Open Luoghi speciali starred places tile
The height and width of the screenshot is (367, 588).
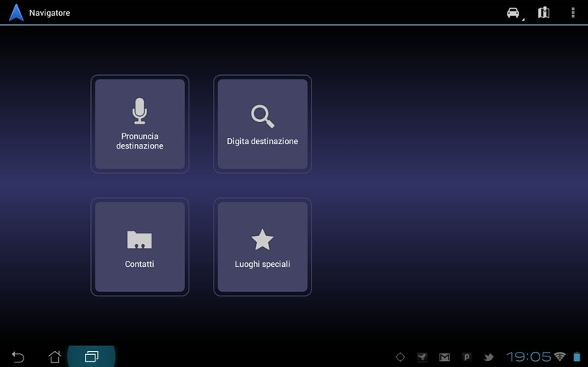tap(262, 246)
